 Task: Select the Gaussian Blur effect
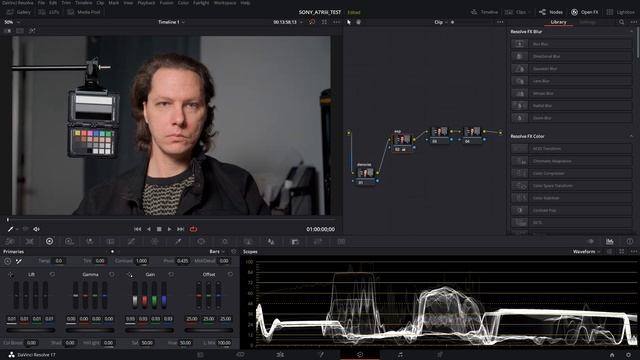(x=571, y=69)
